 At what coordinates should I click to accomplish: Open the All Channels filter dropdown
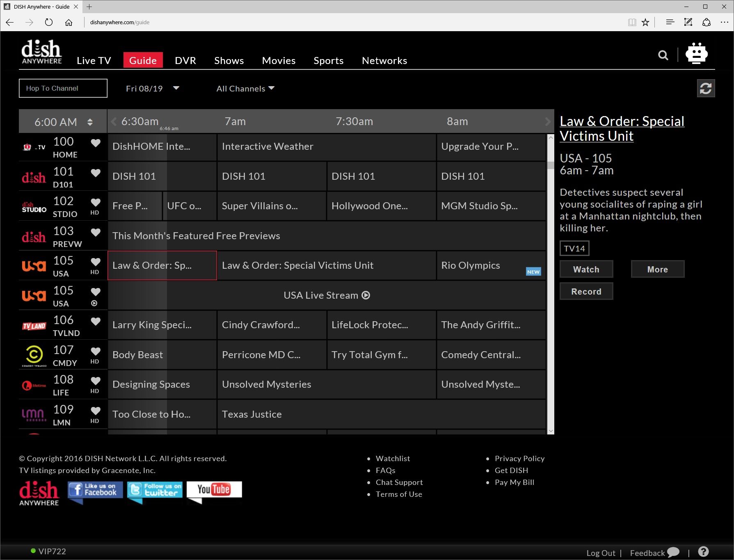[245, 89]
